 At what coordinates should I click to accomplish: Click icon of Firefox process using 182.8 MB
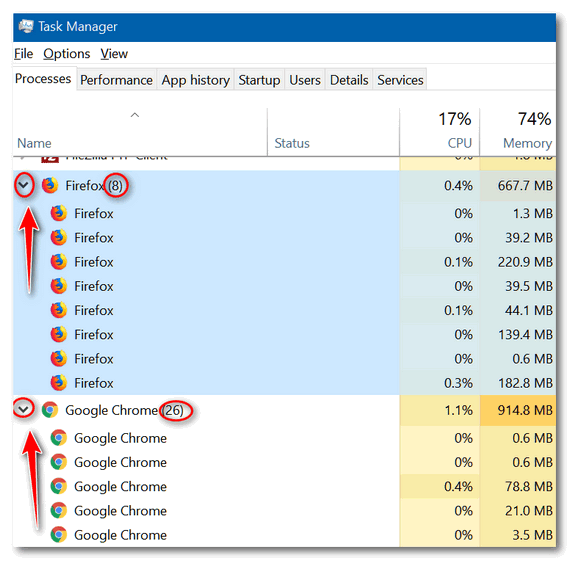[x=59, y=383]
